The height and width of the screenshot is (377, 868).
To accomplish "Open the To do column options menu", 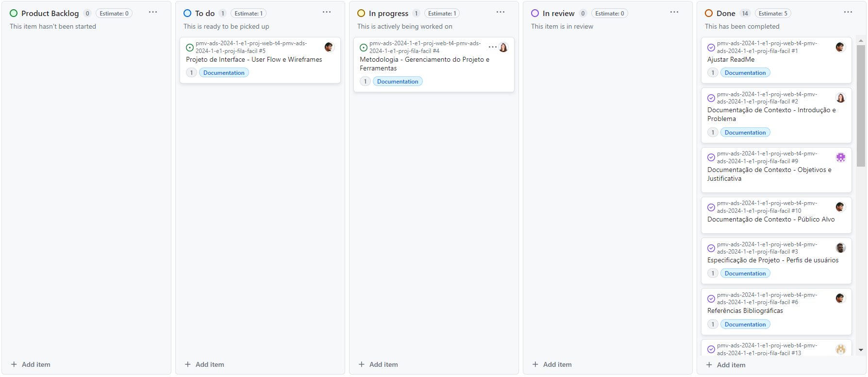I will (x=327, y=12).
